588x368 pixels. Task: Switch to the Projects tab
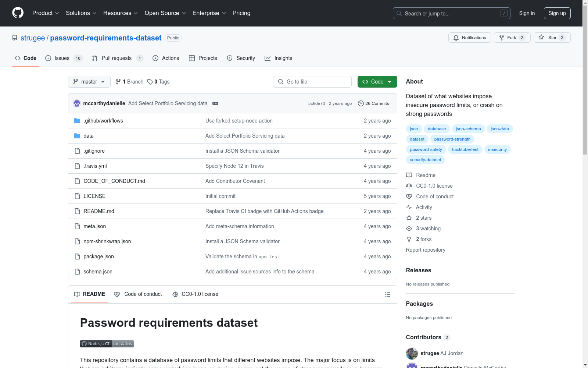point(203,58)
